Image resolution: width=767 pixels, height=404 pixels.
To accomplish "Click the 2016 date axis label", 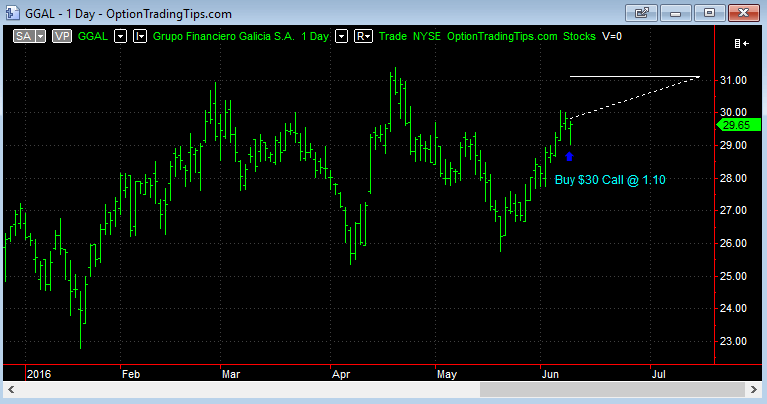I will [39, 374].
